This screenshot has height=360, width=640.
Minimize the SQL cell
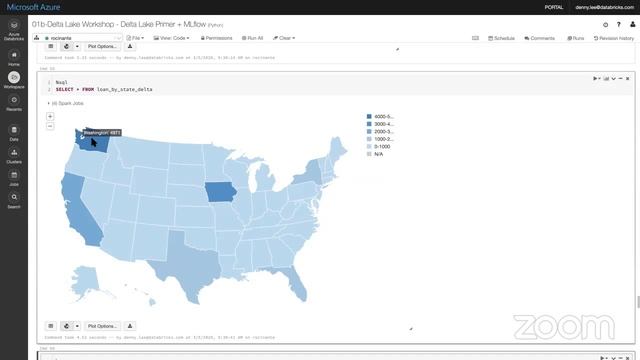click(x=620, y=78)
